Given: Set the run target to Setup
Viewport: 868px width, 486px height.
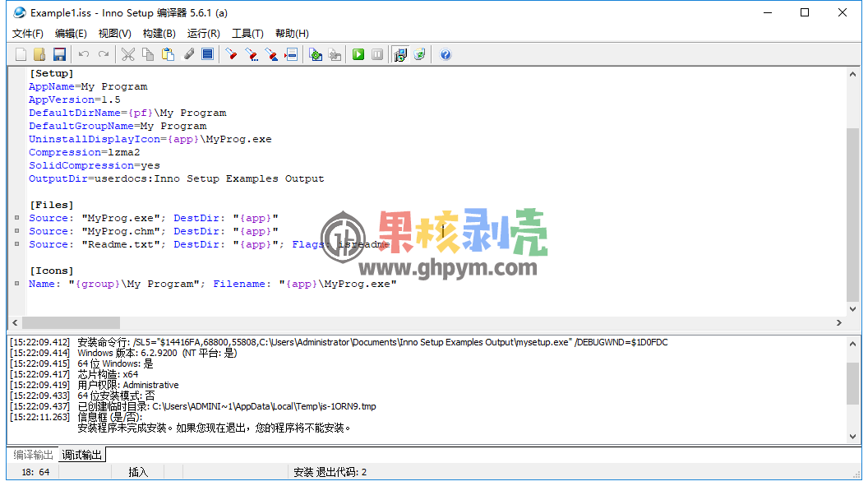Looking at the screenshot, I should [399, 54].
